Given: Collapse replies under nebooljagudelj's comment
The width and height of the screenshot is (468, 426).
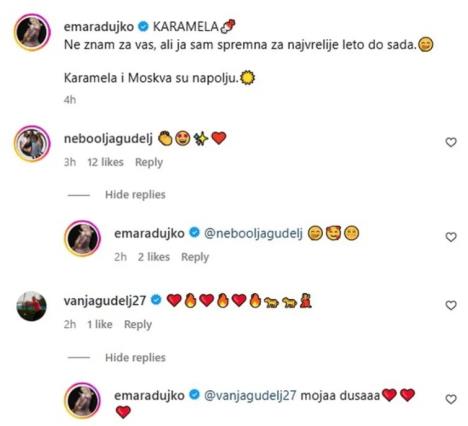Looking at the screenshot, I should pyautogui.click(x=135, y=195).
